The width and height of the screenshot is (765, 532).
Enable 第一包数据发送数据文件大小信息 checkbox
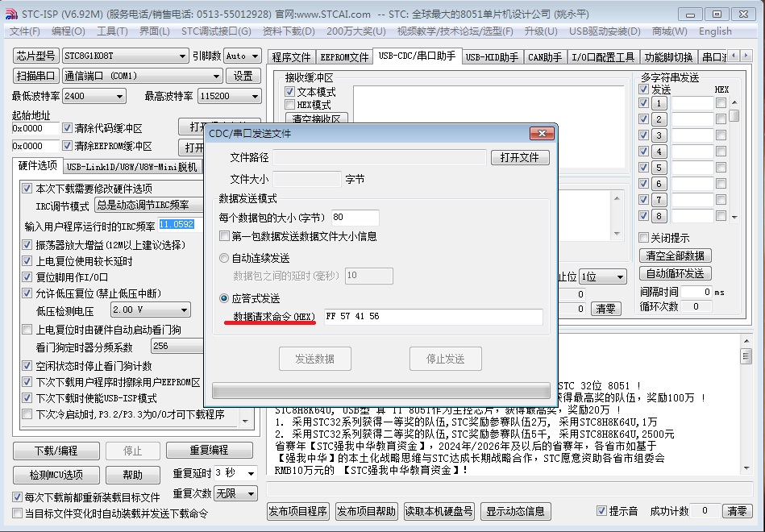(224, 236)
